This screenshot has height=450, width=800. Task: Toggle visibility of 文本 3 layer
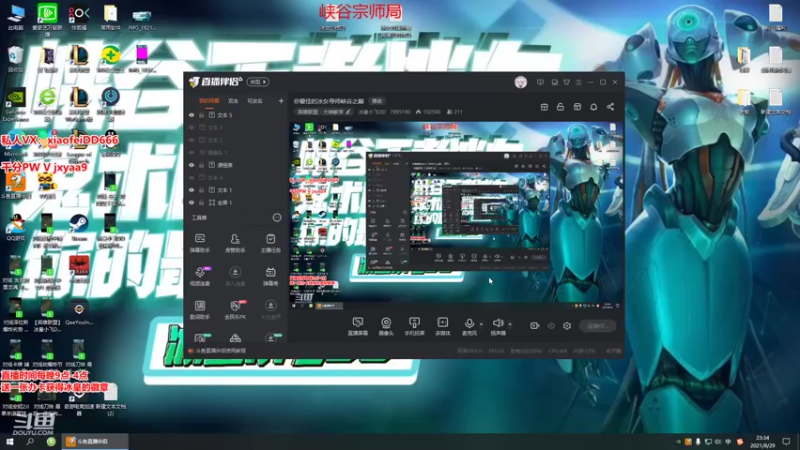(x=192, y=128)
